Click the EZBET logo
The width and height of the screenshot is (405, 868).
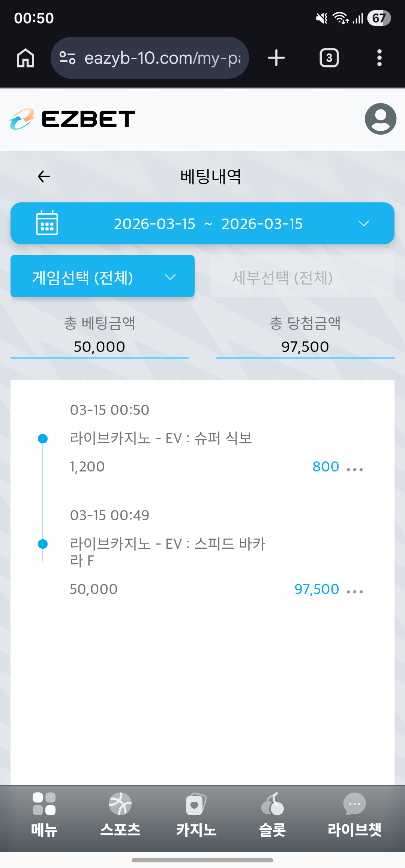click(x=72, y=119)
